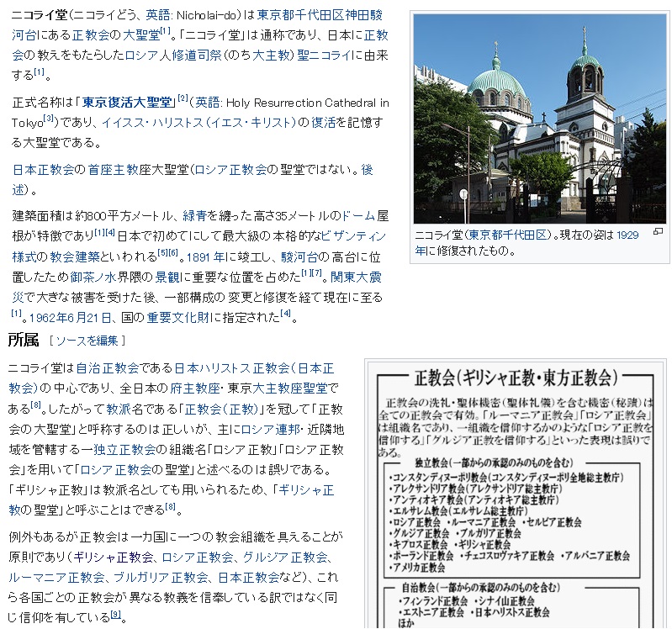The height and width of the screenshot is (629, 672).
Task: Follow the ルーマニア正教会 link in last paragraph
Action: click(56, 577)
